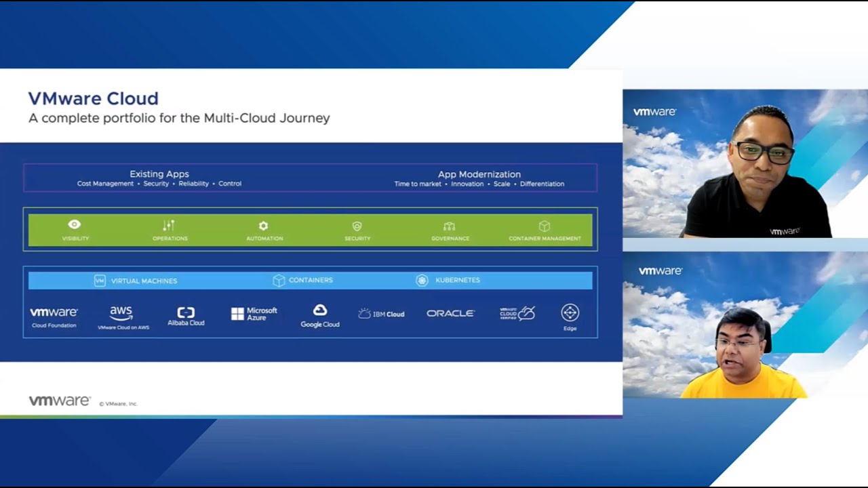Click the Oracle logo
The image size is (868, 488).
click(450, 313)
